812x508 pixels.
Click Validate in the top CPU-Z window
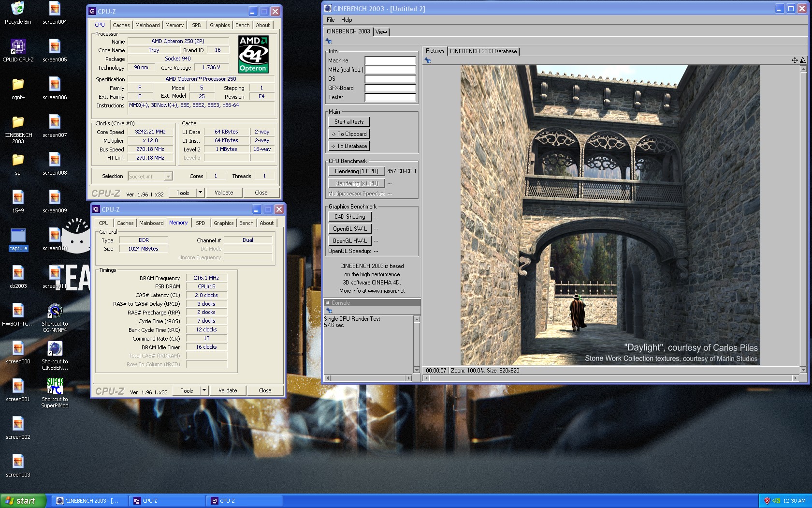click(224, 193)
